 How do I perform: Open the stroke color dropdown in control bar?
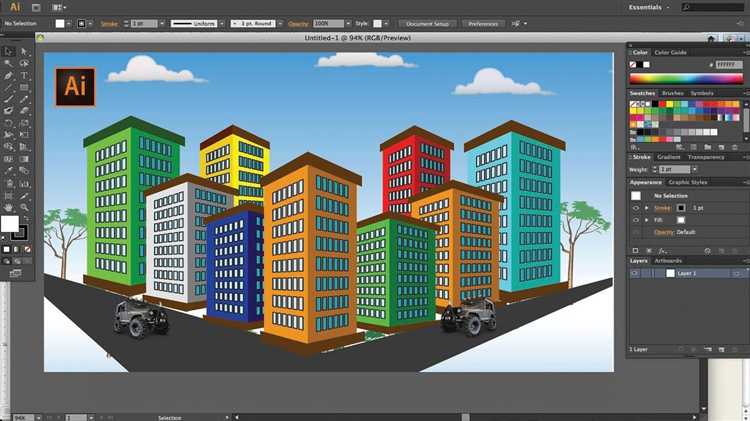point(90,23)
